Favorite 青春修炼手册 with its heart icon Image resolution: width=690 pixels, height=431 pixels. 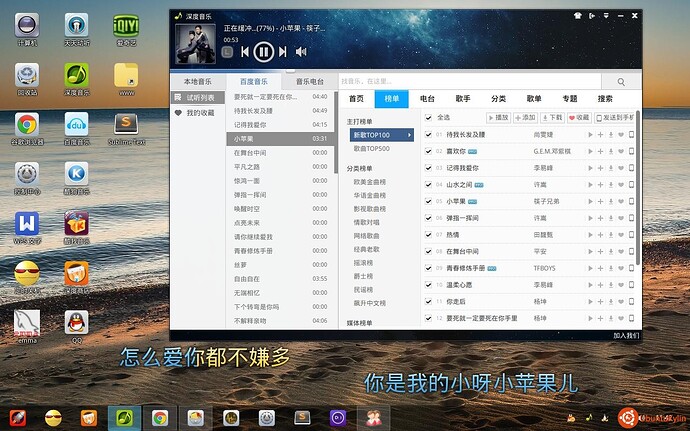(621, 269)
